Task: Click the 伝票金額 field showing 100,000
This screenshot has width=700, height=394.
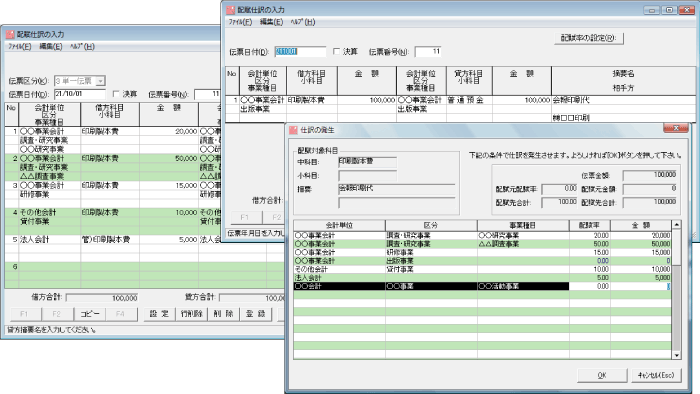Action: pos(650,175)
